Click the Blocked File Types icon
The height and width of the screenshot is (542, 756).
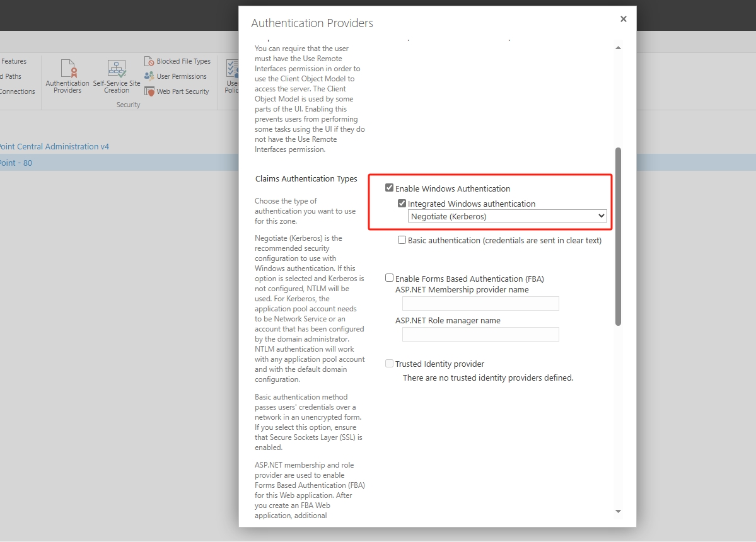click(149, 61)
